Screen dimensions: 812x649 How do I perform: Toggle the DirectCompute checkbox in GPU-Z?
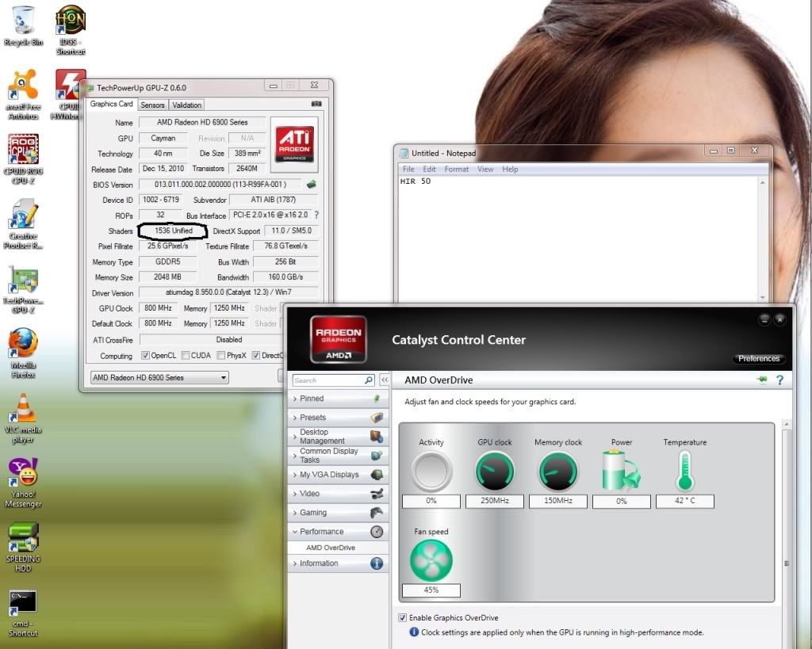coord(256,356)
